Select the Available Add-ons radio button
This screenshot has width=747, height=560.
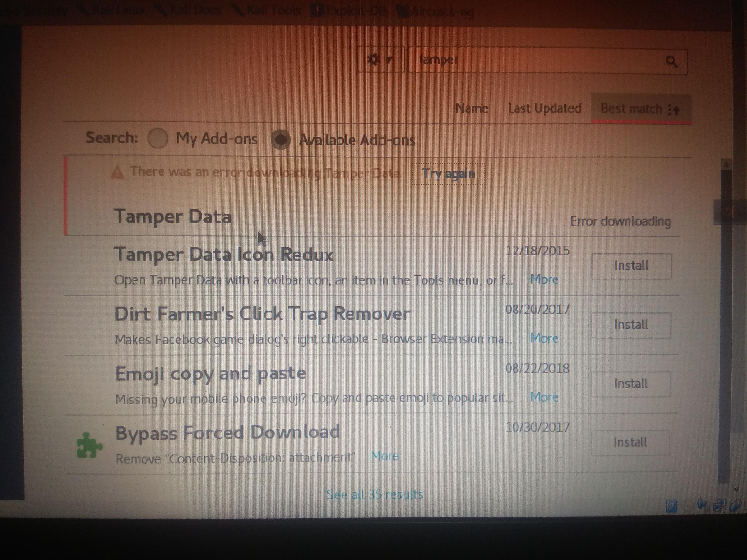tap(281, 139)
